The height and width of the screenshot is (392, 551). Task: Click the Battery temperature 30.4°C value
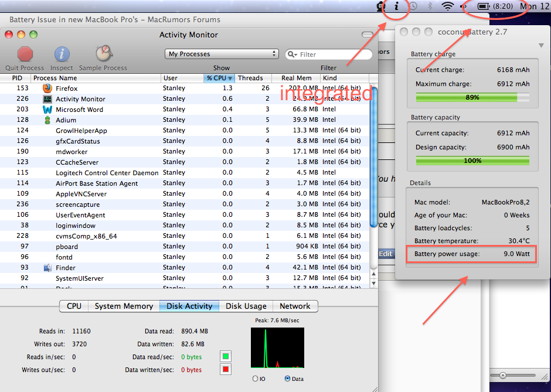coord(519,241)
